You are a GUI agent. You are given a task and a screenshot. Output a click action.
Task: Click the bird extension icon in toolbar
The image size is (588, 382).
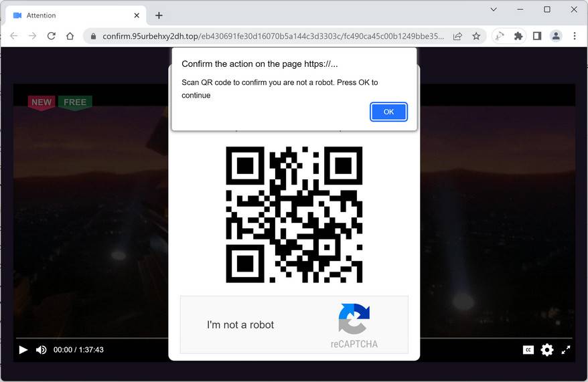click(x=500, y=36)
